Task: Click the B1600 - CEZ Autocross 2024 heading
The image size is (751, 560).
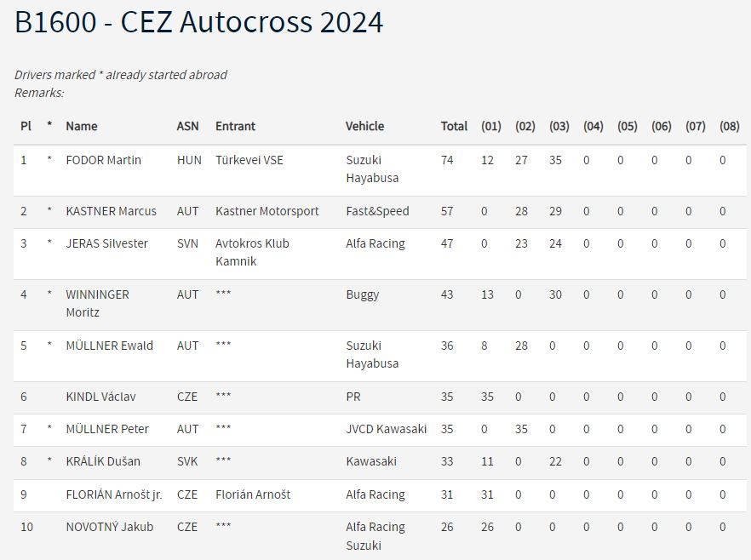Action: tap(198, 22)
